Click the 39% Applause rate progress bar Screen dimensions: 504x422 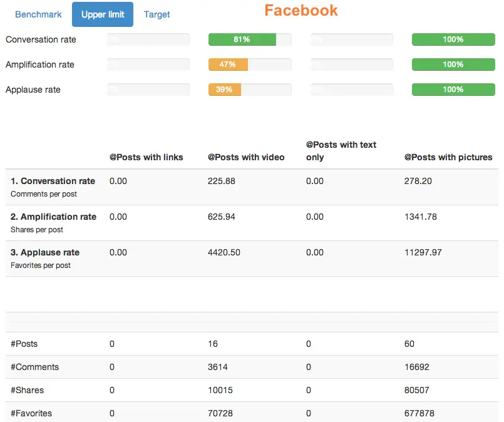(249, 90)
